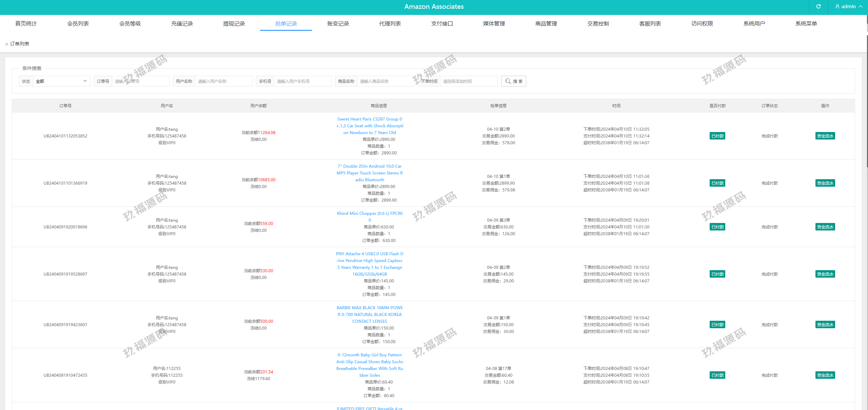Click the vertical page scrollbar
The image size is (868, 410).
click(867, 102)
